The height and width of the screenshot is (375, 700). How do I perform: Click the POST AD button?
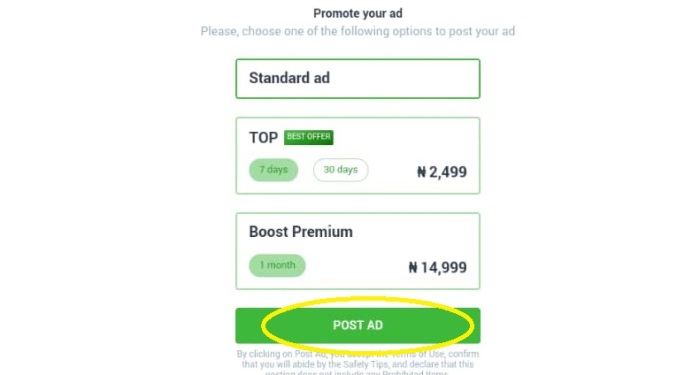(x=358, y=325)
